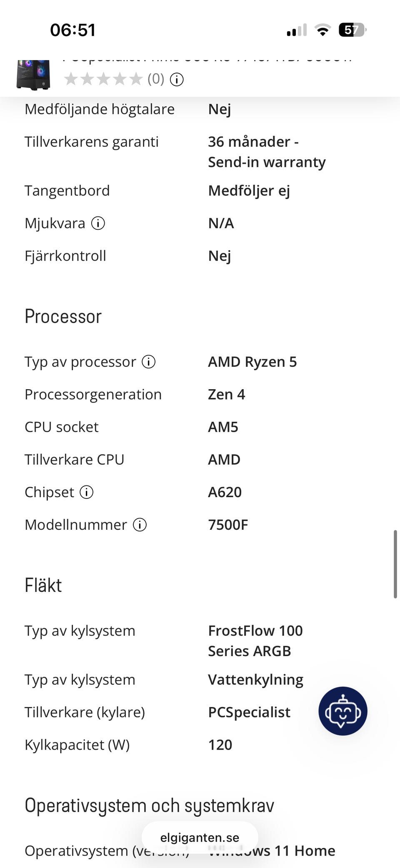Screen dimensions: 400x868
Task: Select the page scrollbar handle
Action: 395,564
